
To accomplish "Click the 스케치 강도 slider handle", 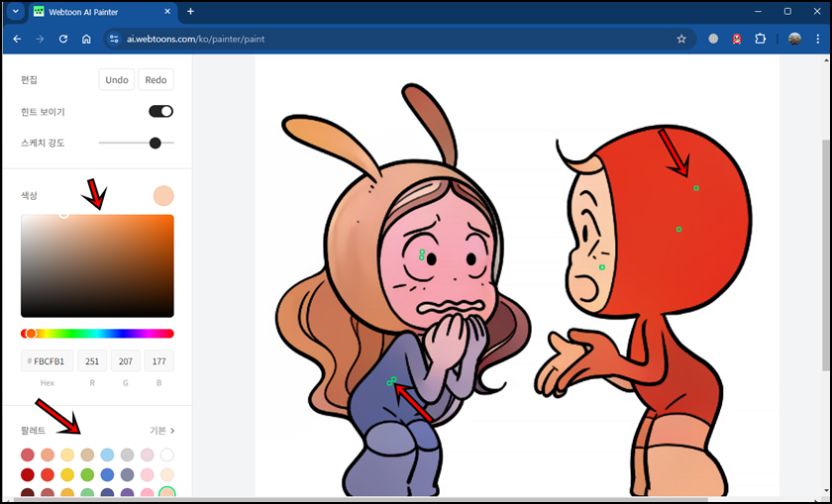I will point(155,143).
